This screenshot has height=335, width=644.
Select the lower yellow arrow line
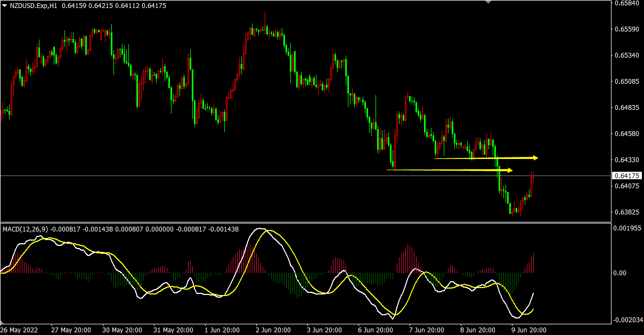click(447, 170)
